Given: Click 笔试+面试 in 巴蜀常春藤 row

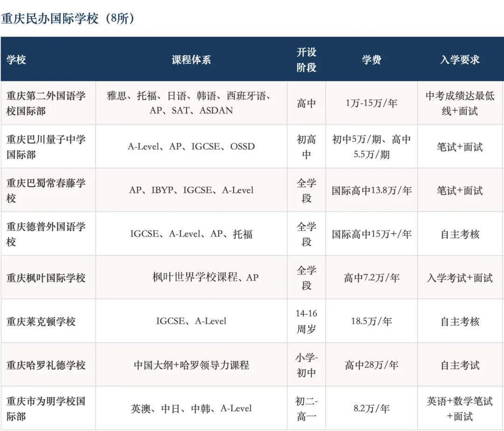Looking at the screenshot, I should pyautogui.click(x=460, y=191).
